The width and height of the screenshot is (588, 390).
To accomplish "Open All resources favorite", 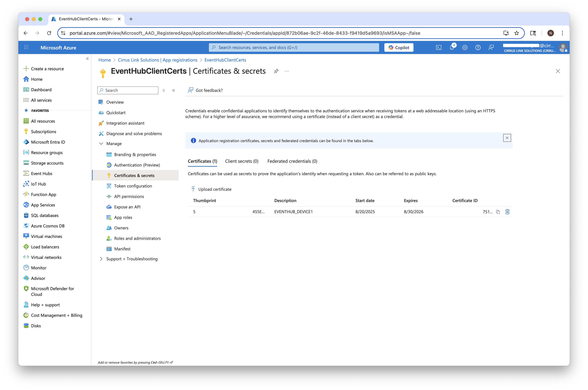I will (x=43, y=121).
